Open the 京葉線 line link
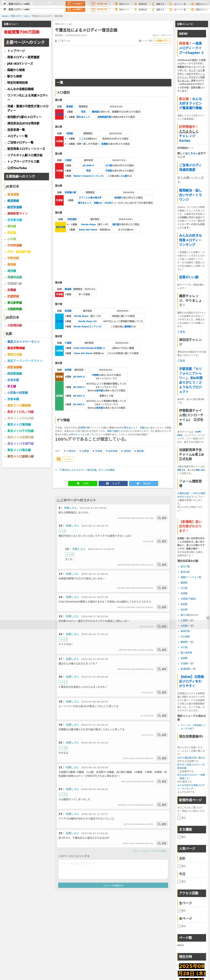210x980 pixels. pyautogui.click(x=11, y=290)
